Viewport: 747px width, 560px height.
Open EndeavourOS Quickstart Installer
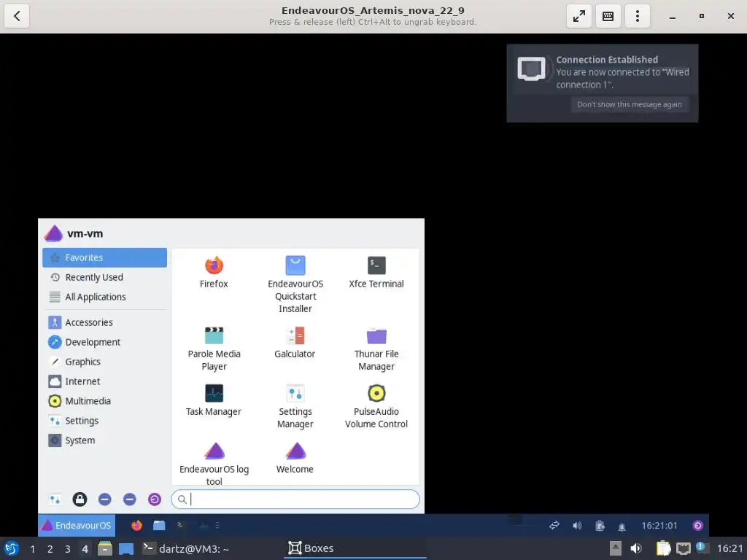click(x=295, y=284)
